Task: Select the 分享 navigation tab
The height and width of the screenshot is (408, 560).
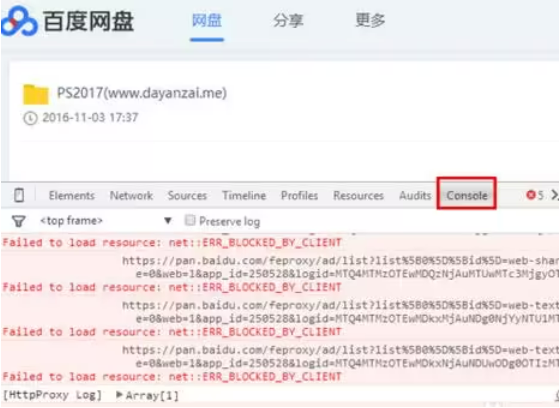Action: point(289,20)
